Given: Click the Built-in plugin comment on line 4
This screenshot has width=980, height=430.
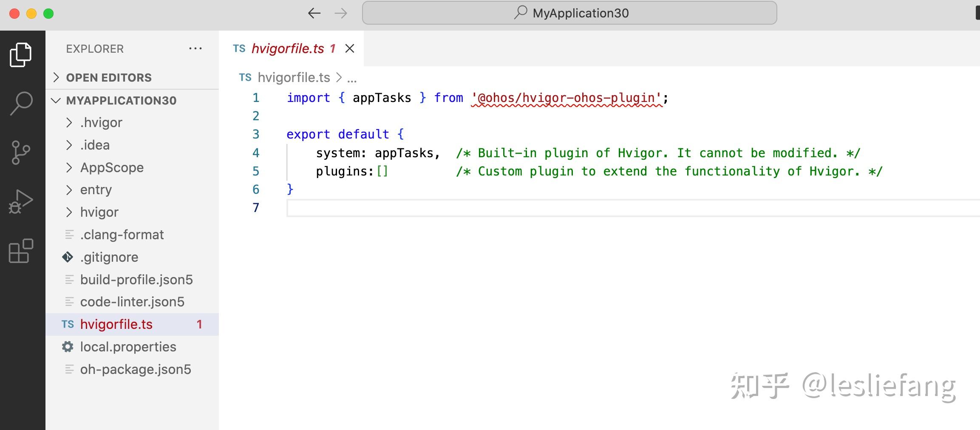Looking at the screenshot, I should coord(658,153).
